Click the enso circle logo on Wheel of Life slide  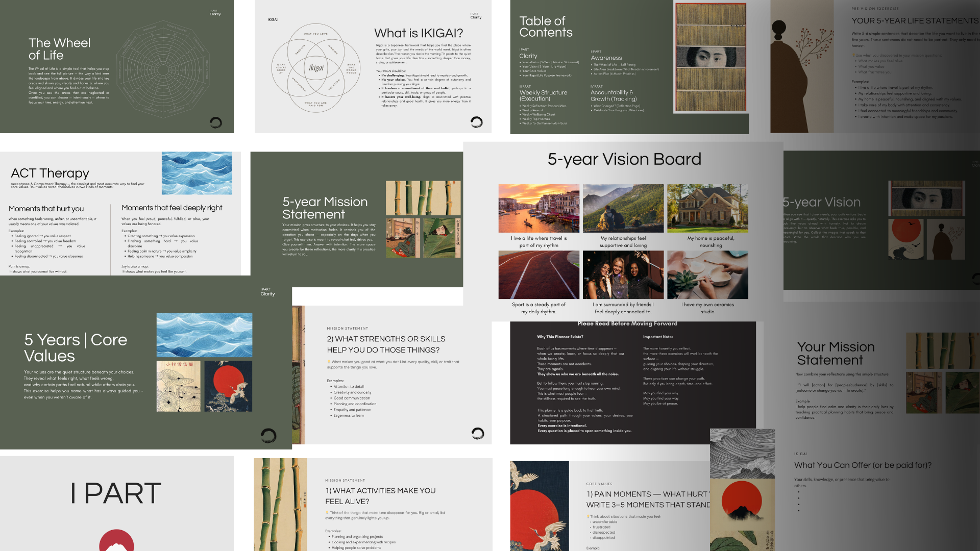point(216,122)
